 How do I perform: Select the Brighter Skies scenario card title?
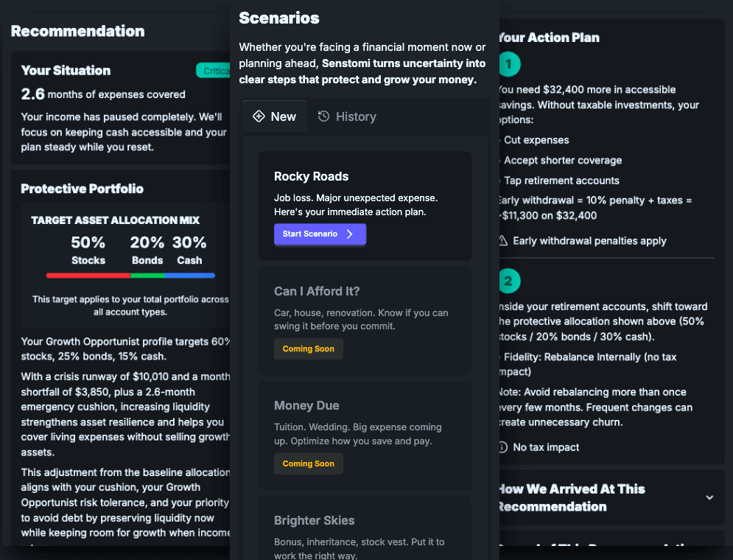[x=314, y=520]
